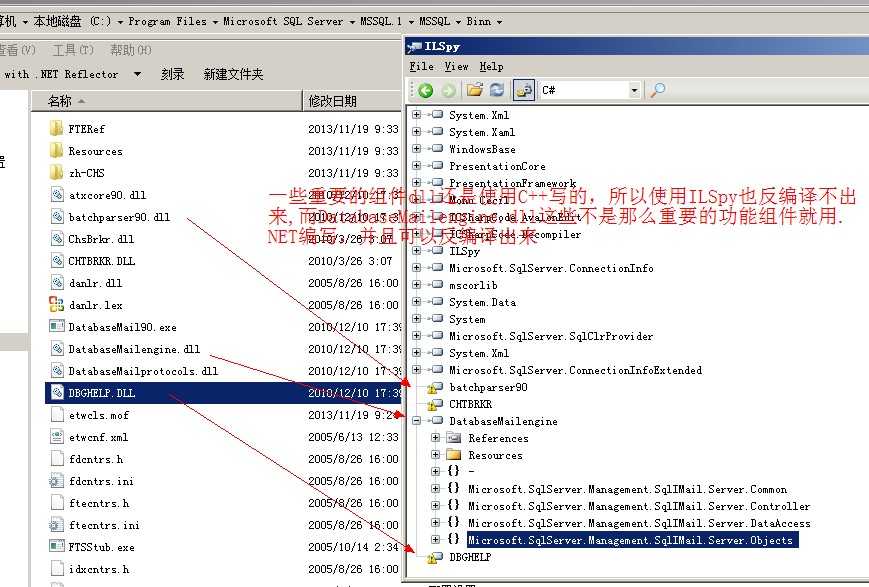The image size is (869, 587).
Task: Select the zh-CHS folder icon
Action: [56, 173]
